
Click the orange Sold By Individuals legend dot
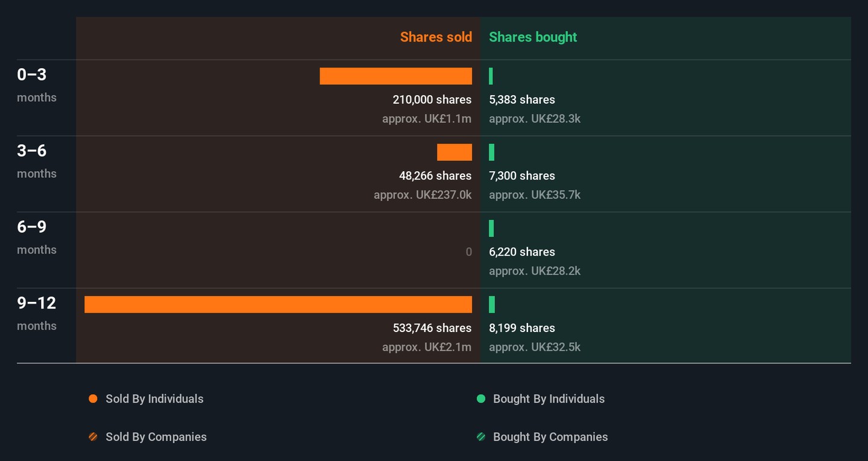pyautogui.click(x=93, y=399)
